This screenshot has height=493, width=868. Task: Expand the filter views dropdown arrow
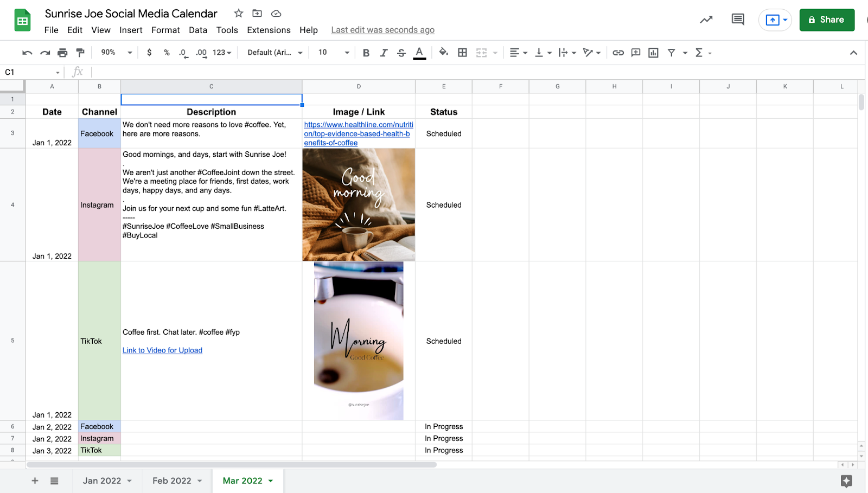[x=685, y=53]
